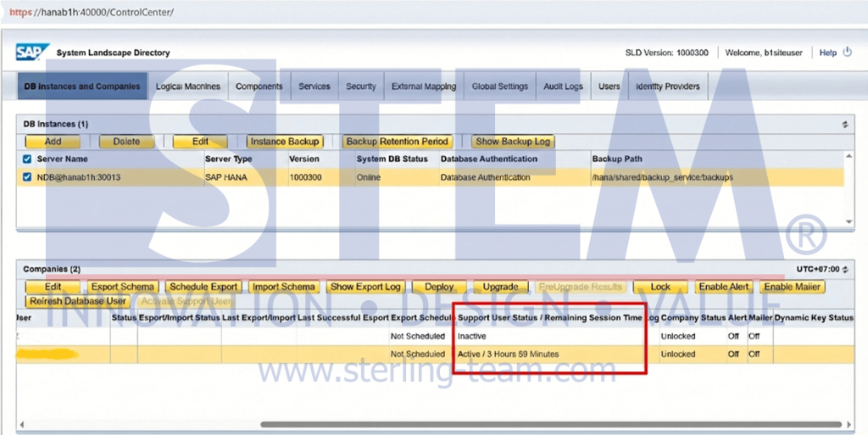Viewport: 868px width, 435px height.
Task: Click Refresh Database User button
Action: [78, 302]
